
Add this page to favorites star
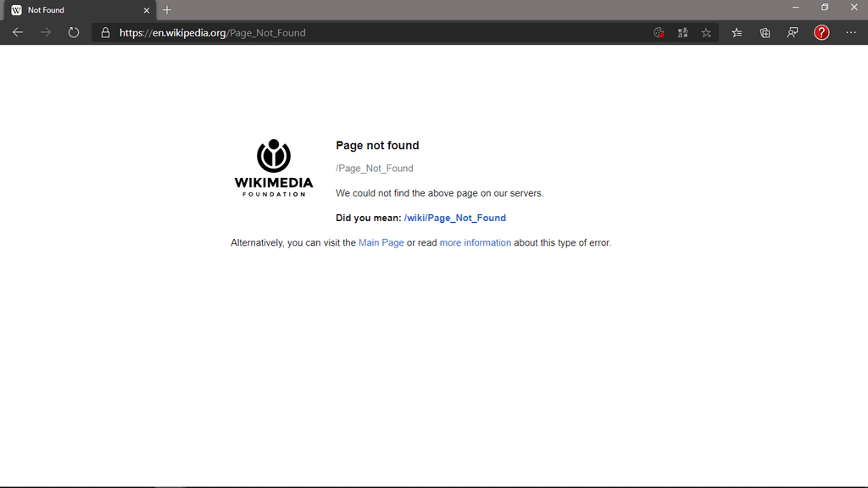[x=706, y=33]
